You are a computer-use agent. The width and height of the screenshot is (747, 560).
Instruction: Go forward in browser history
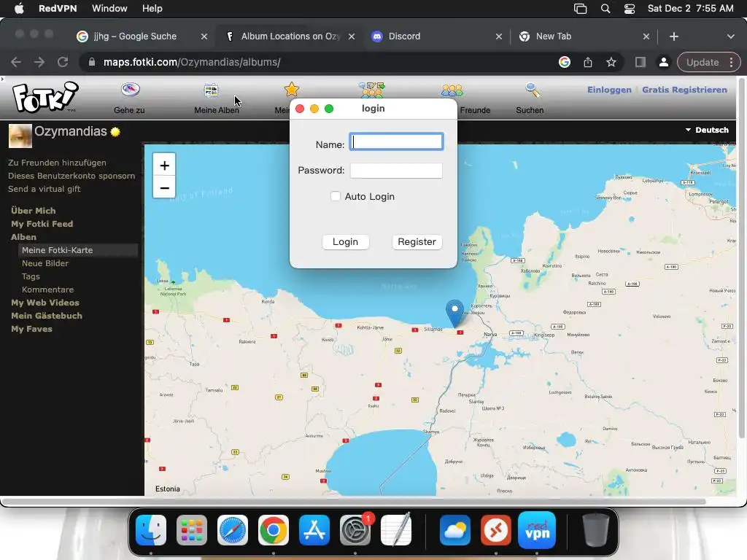pos(39,62)
